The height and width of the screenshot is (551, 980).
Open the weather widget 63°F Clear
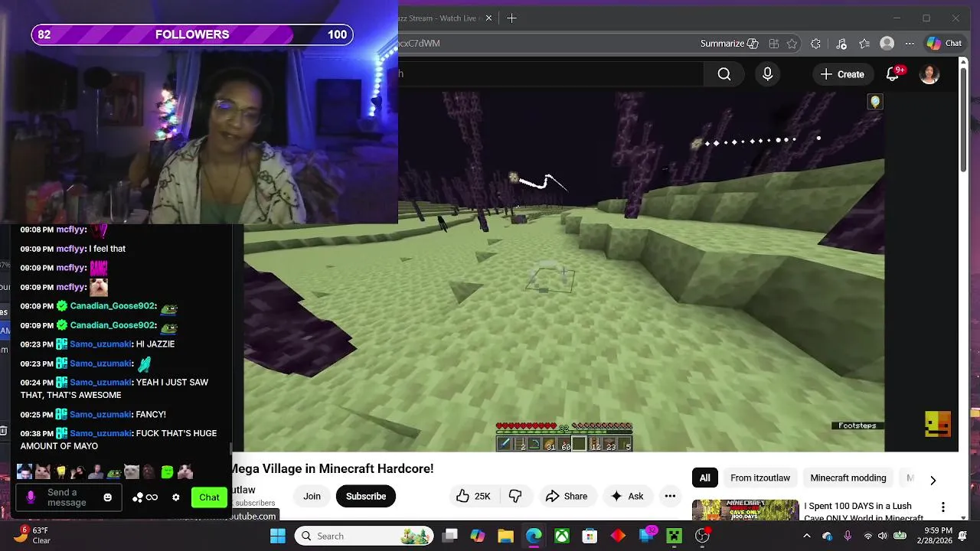coord(34,535)
